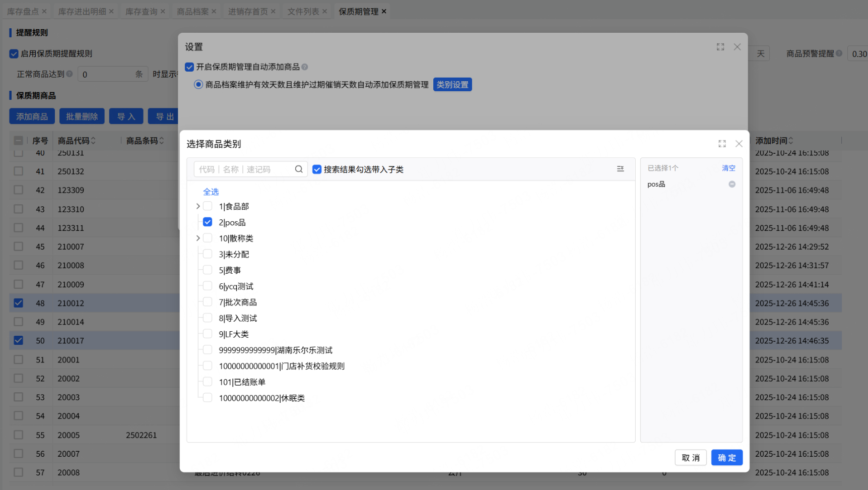868x490 pixels.
Task: Check the 9|LF大类 category
Action: click(208, 334)
